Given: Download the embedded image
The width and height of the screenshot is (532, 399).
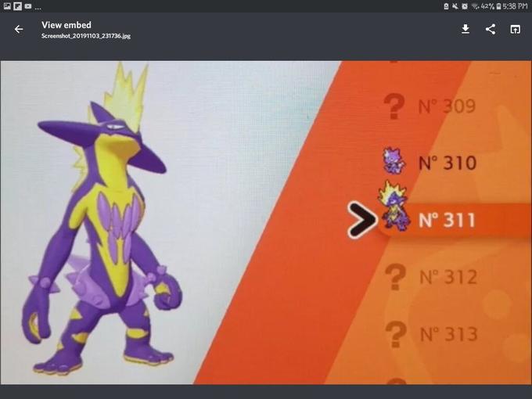Looking at the screenshot, I should point(465,29).
